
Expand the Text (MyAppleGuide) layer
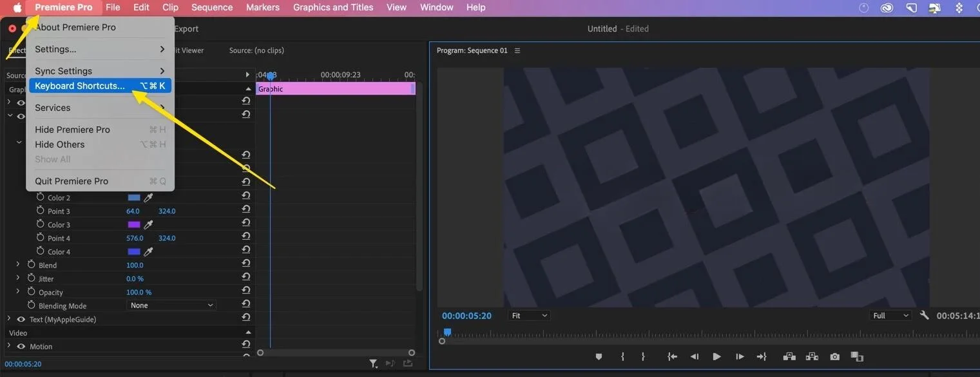[x=9, y=319]
